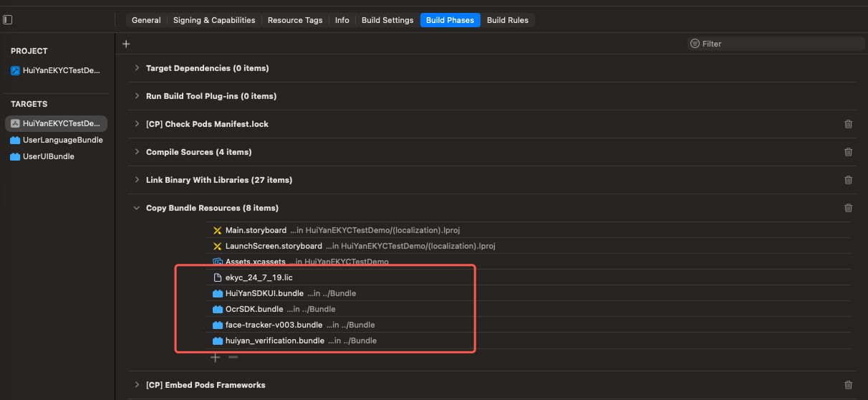Select the Build Phases tab
The width and height of the screenshot is (868, 400).
pos(450,20)
